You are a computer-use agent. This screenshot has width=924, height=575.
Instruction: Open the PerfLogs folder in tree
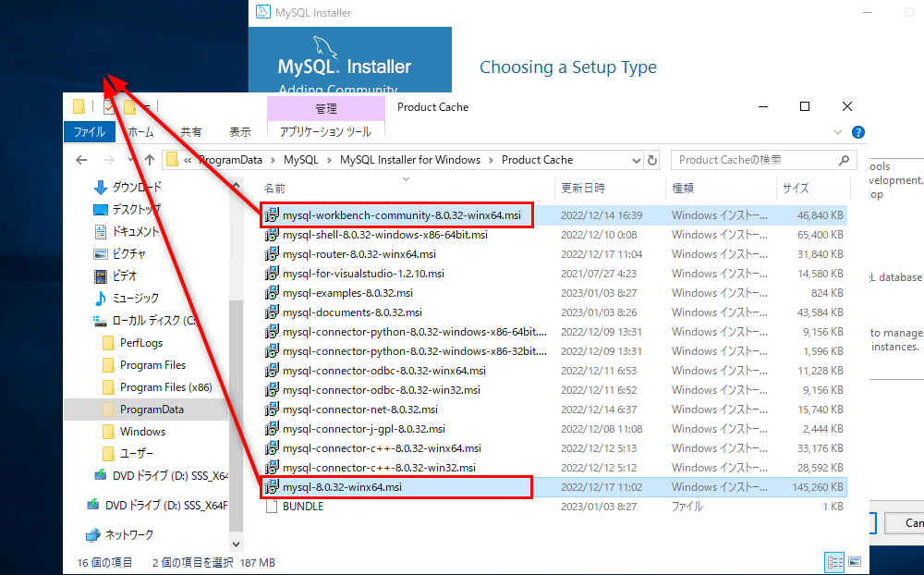pyautogui.click(x=140, y=343)
